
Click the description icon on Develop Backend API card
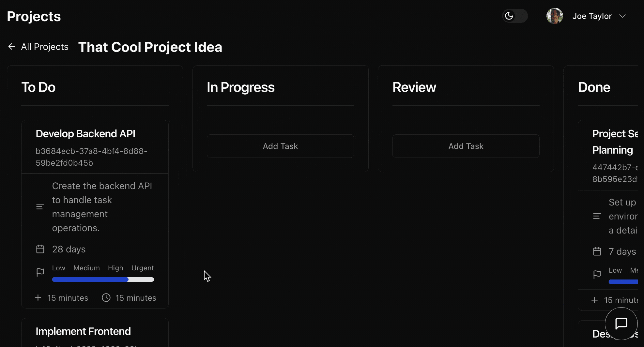(40, 206)
